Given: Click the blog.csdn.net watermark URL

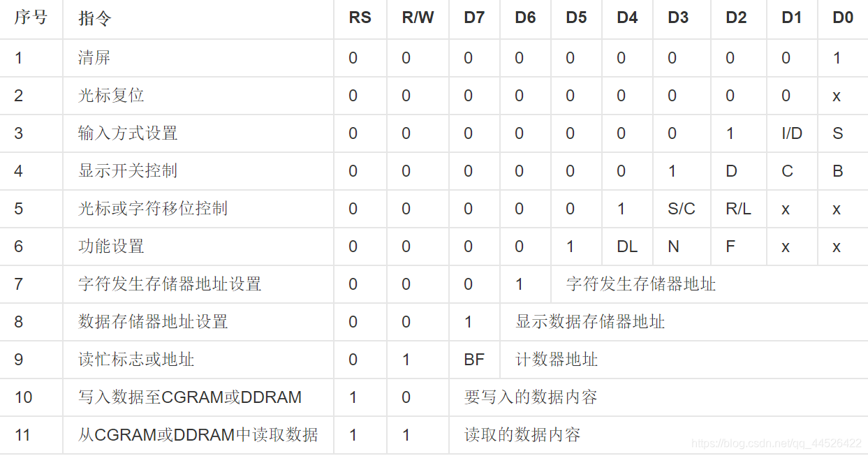Looking at the screenshot, I should point(775,443).
